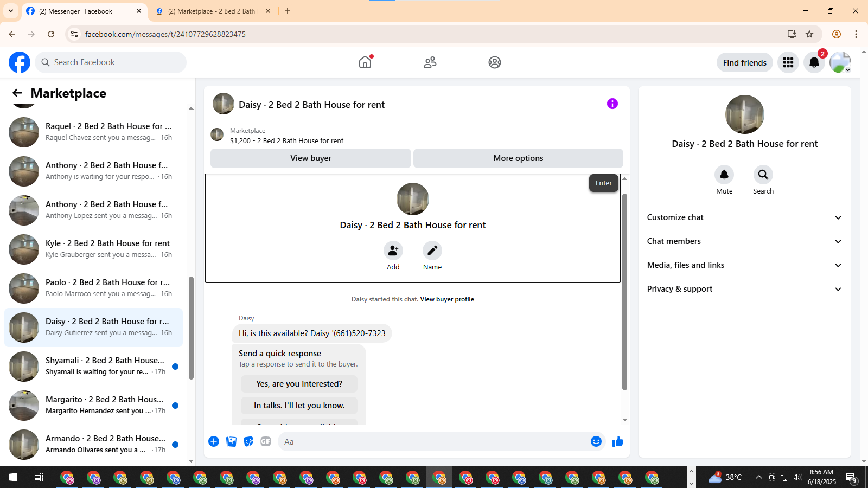
Task: Open the Notifications bell icon
Action: click(814, 62)
